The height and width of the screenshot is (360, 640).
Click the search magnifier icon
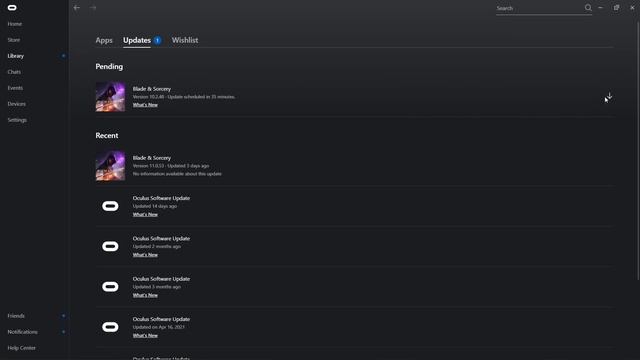pos(588,8)
